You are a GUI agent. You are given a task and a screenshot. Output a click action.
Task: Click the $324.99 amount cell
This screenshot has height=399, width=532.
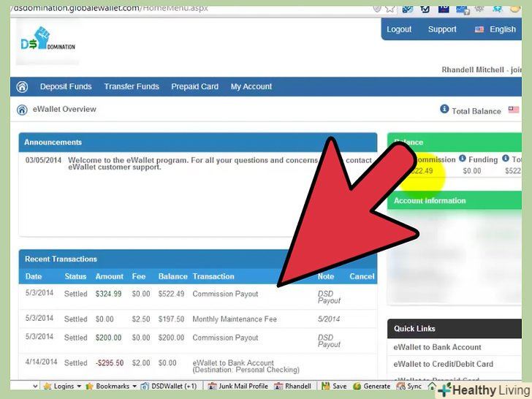[x=108, y=294]
